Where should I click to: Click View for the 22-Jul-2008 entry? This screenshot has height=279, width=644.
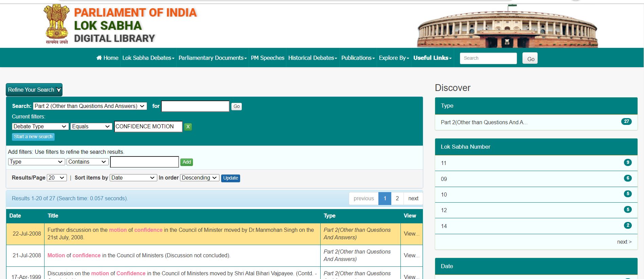pyautogui.click(x=411, y=234)
